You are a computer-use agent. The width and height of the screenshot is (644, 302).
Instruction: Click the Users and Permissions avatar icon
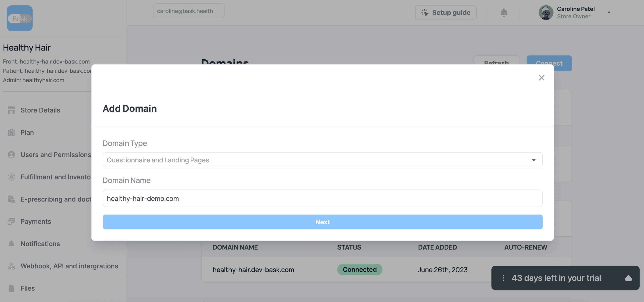[x=11, y=155]
